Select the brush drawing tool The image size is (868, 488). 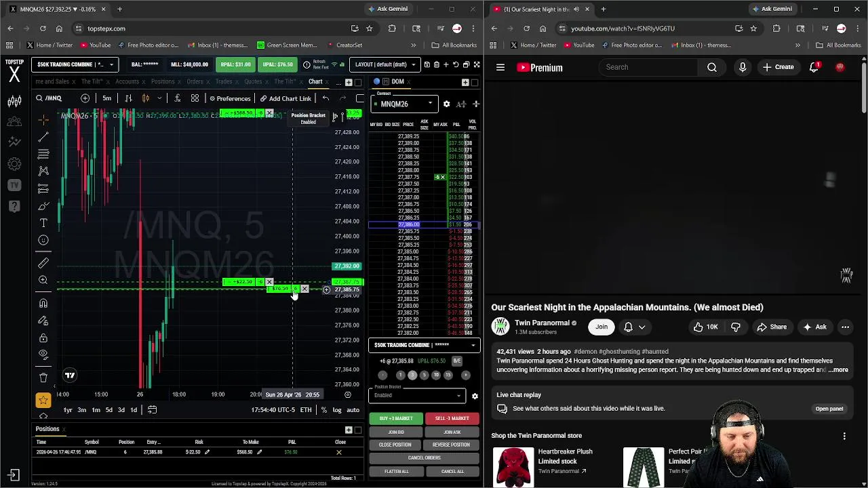43,205
